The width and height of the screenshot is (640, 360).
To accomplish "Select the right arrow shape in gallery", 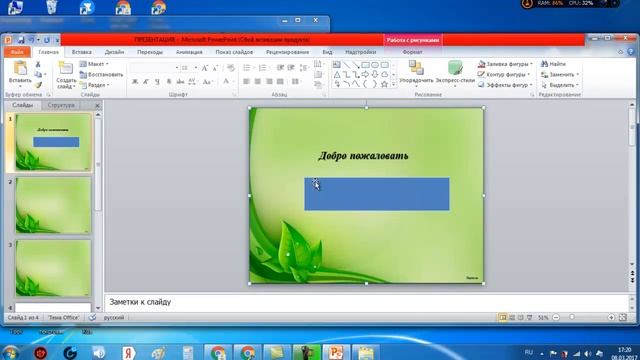I will [x=365, y=75].
